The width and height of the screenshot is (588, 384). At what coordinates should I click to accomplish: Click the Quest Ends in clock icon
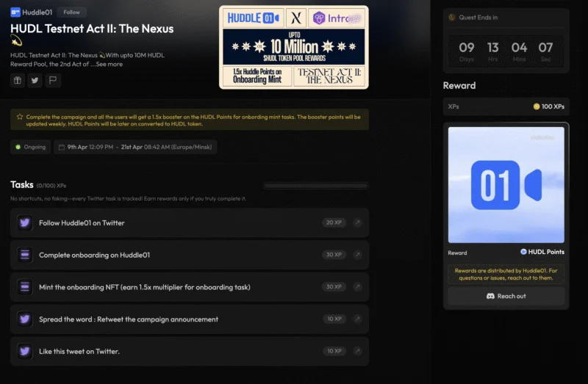coord(452,17)
